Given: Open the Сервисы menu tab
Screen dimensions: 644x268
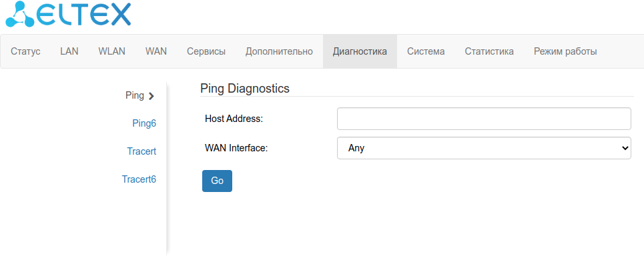Looking at the screenshot, I should click(206, 51).
